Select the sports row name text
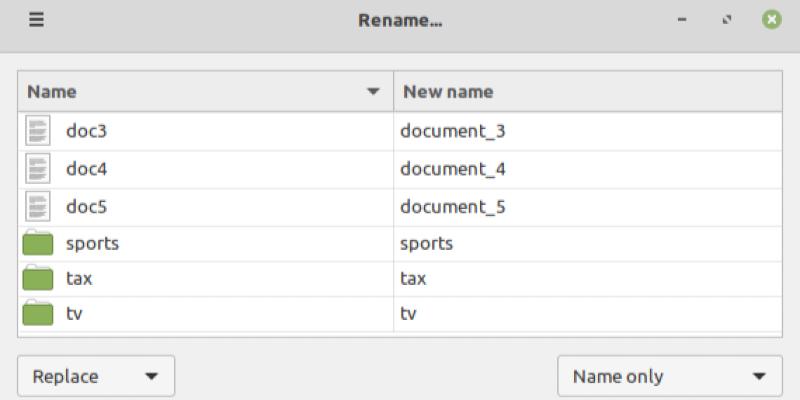Image resolution: width=800 pixels, height=400 pixels. [x=92, y=243]
